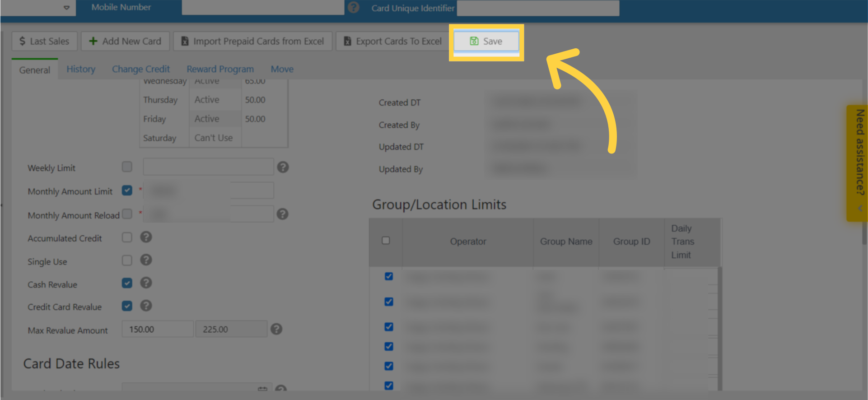Show help for Cash Revalue

point(146,283)
